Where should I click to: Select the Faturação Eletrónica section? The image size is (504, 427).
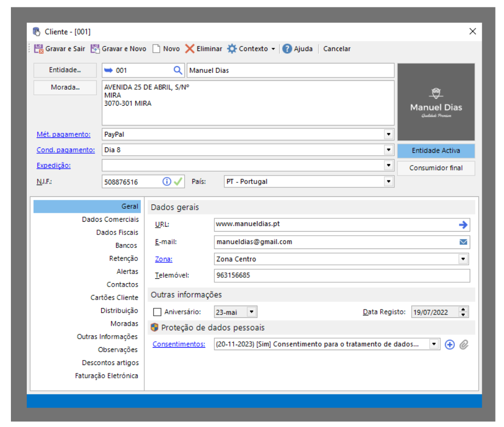pyautogui.click(x=106, y=376)
